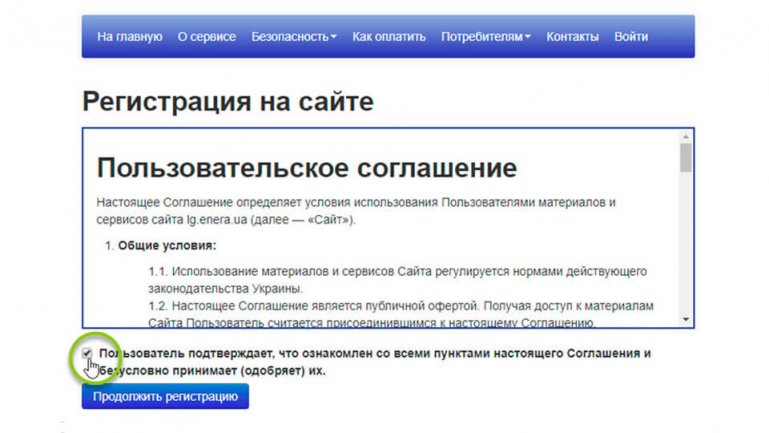
Task: Go to 'На главную' in navigation bar
Action: [129, 37]
